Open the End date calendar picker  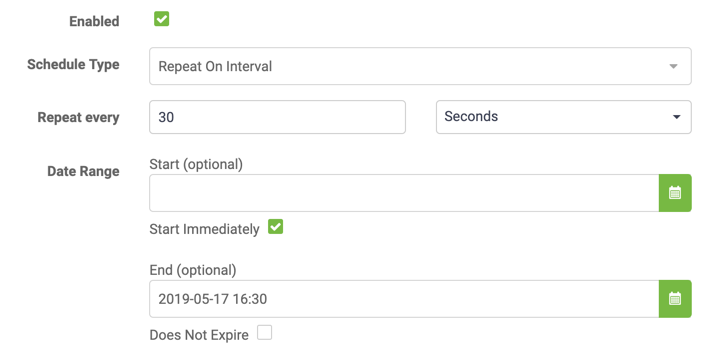pos(675,299)
